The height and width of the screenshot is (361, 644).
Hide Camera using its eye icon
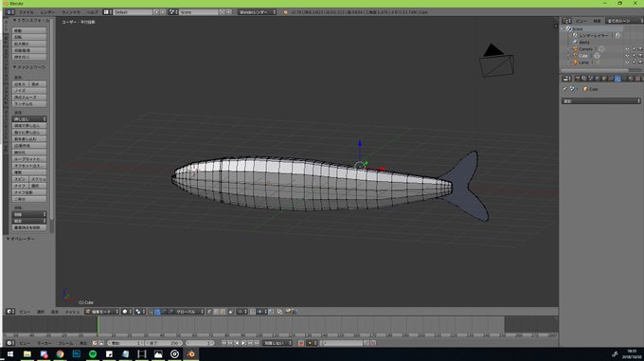click(627, 49)
